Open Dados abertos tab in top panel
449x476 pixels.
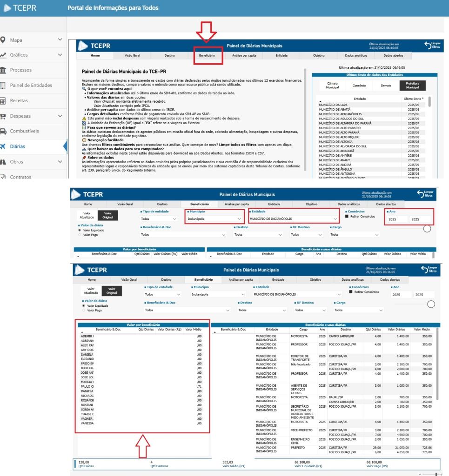(x=392, y=55)
